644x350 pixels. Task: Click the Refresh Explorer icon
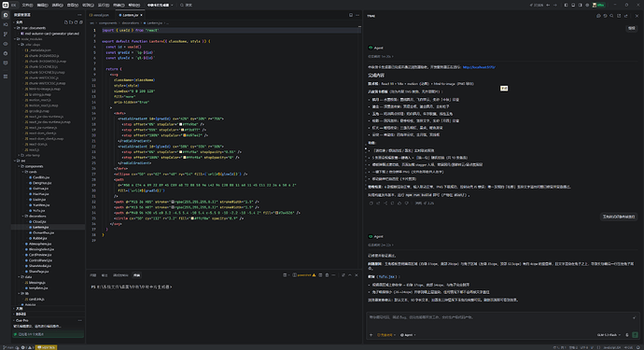[x=76, y=22]
